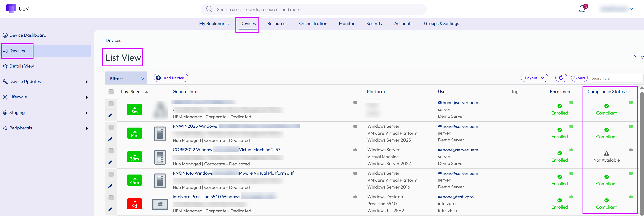Click the UEM logo icon
Screen dimensions: 644x216
pos(11,9)
